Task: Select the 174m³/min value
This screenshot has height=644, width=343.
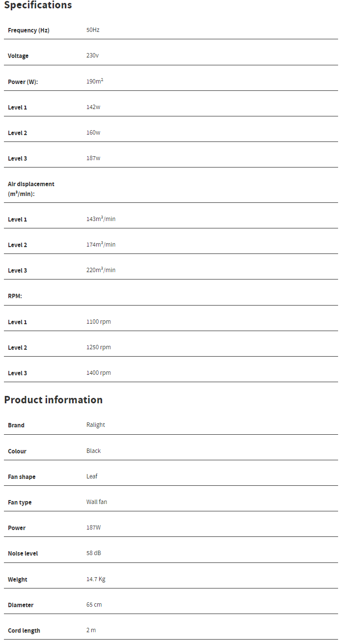Action: tap(101, 244)
